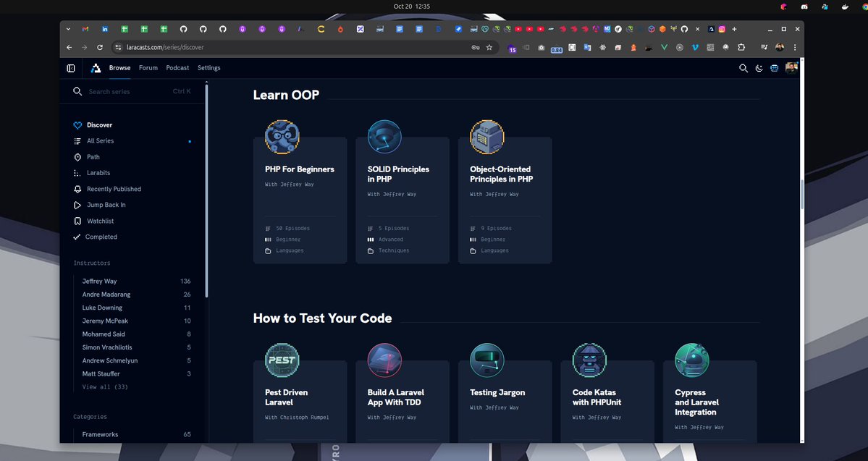Bookmark page with star icon
868x461 pixels.
pos(489,48)
